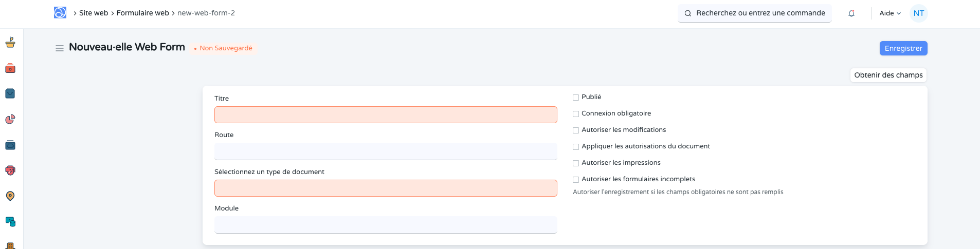Open the notifications bell
The width and height of the screenshot is (980, 249).
(x=851, y=13)
